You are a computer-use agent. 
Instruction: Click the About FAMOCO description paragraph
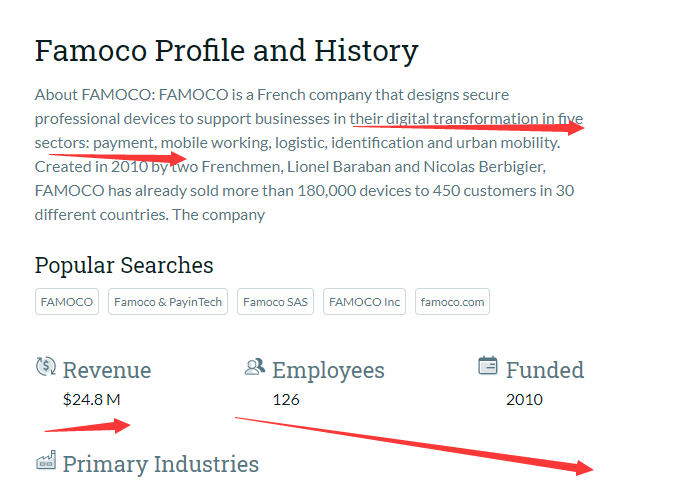309,154
